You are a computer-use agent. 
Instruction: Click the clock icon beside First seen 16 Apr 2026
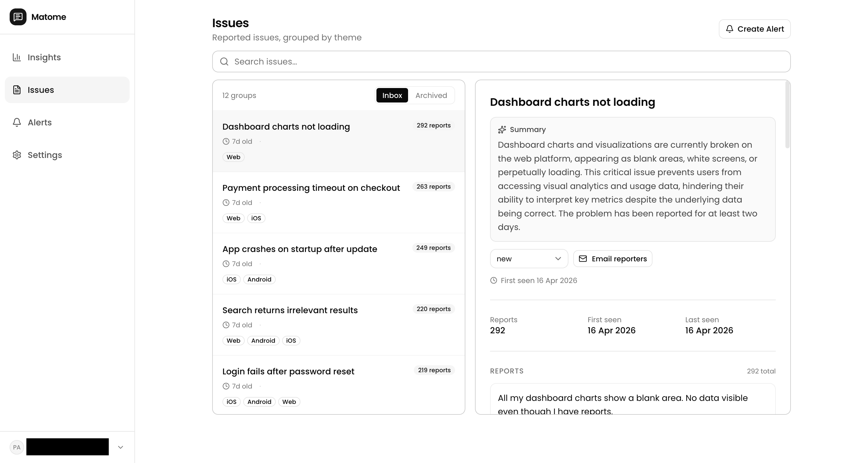coord(494,281)
